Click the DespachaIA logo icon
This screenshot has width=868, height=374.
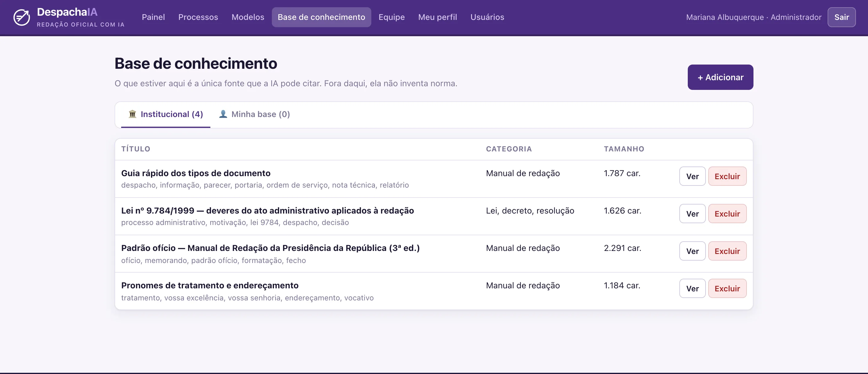[x=22, y=17]
